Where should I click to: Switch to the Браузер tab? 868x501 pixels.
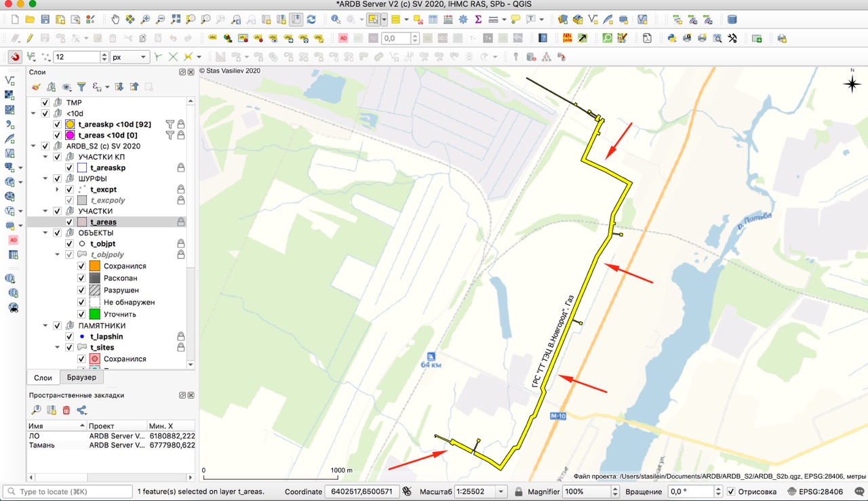(x=81, y=377)
